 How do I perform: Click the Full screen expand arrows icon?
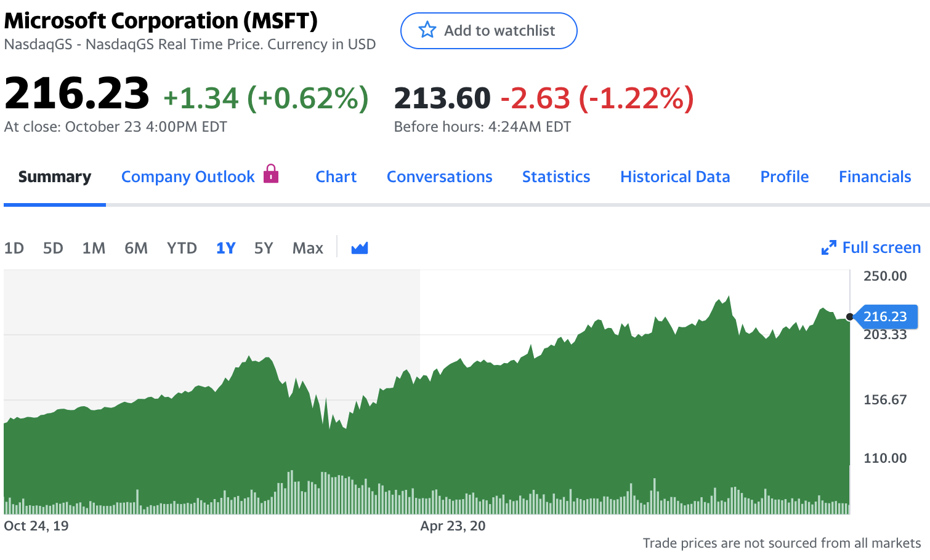tap(829, 247)
